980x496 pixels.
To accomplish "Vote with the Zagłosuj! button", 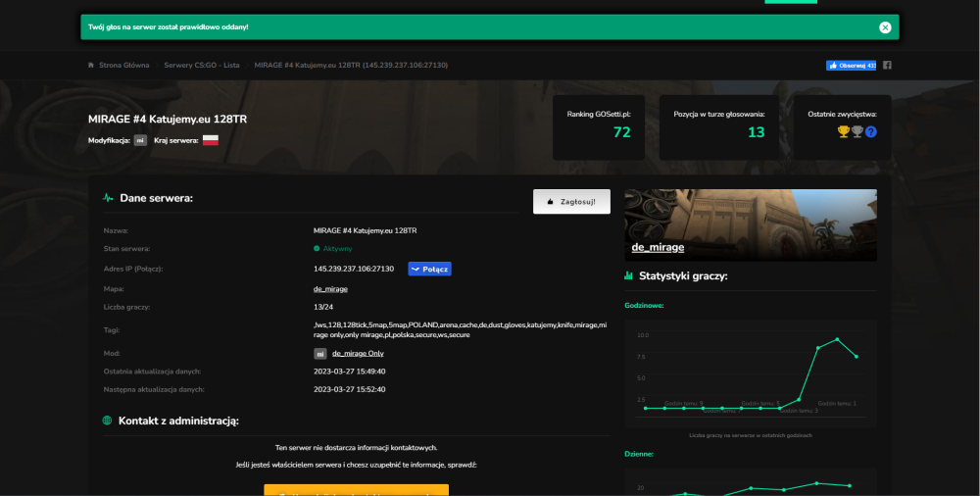I will pos(571,201).
